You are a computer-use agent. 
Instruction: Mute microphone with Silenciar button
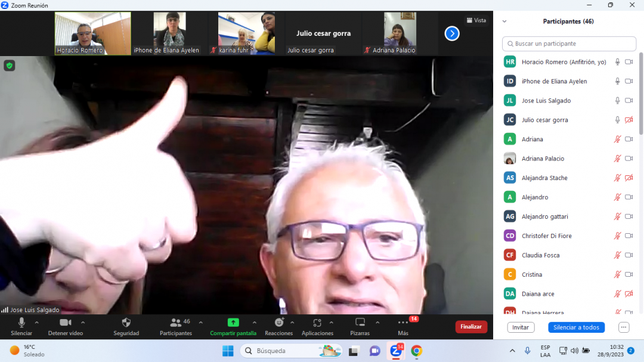(21, 327)
